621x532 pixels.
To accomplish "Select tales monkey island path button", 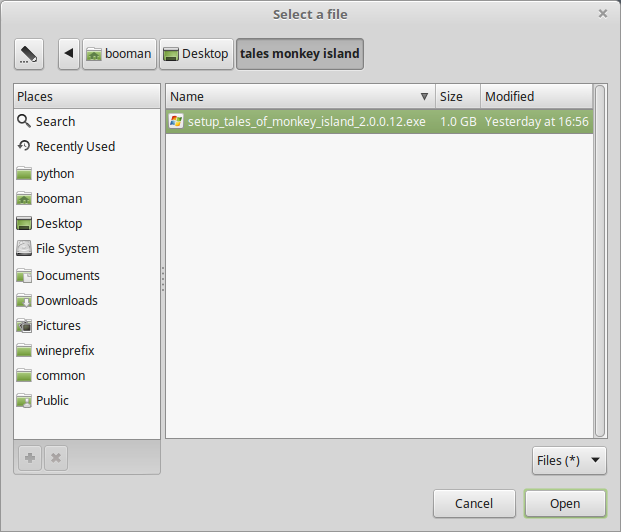I will 300,54.
